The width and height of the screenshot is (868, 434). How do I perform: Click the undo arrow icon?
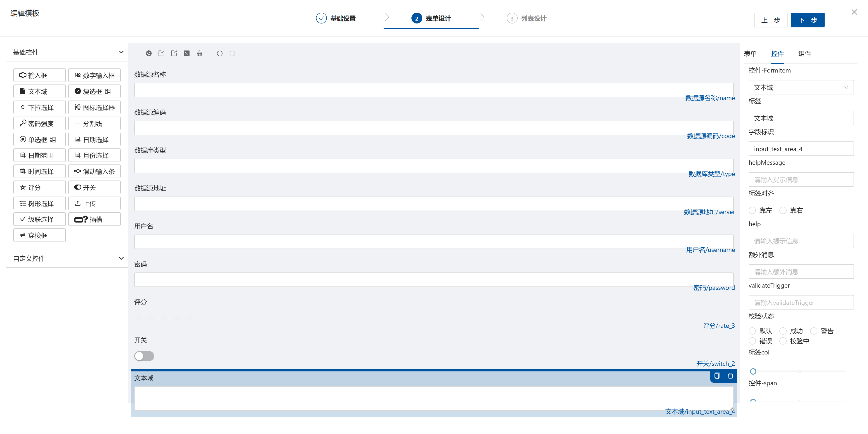(220, 54)
